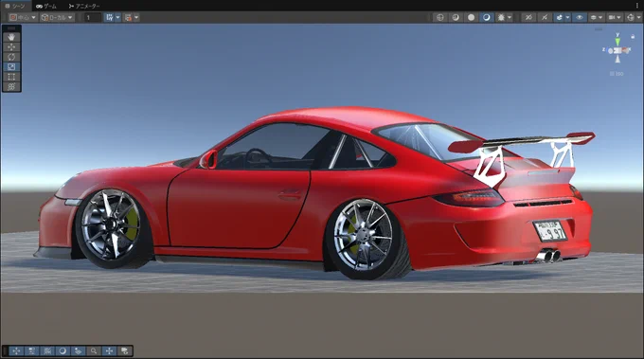Click the Z axis on orientation gizmo
The height and width of the screenshot is (359, 644).
click(x=608, y=50)
